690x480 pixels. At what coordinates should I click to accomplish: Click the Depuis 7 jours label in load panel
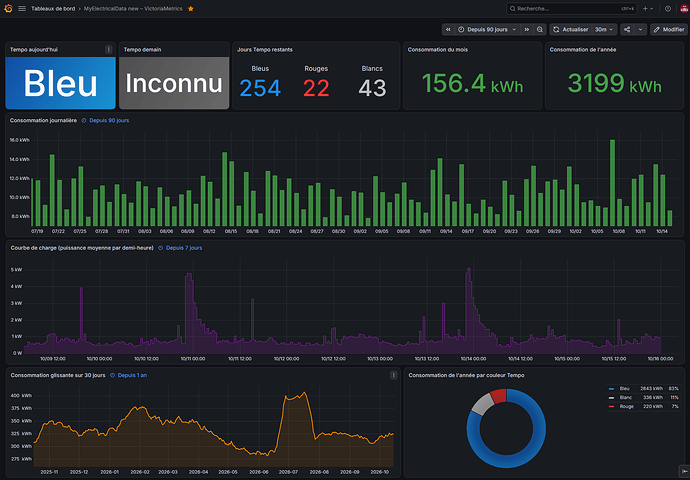point(184,248)
